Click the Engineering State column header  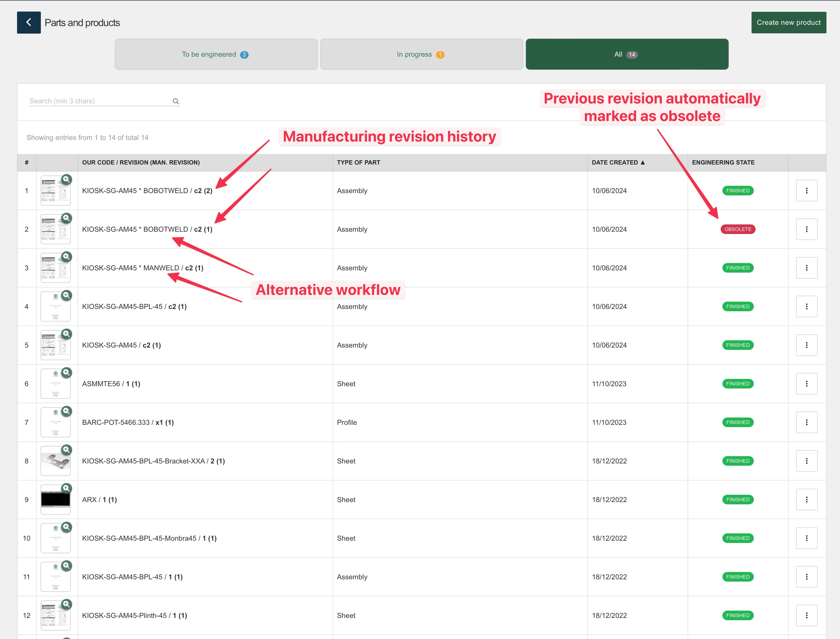point(723,163)
